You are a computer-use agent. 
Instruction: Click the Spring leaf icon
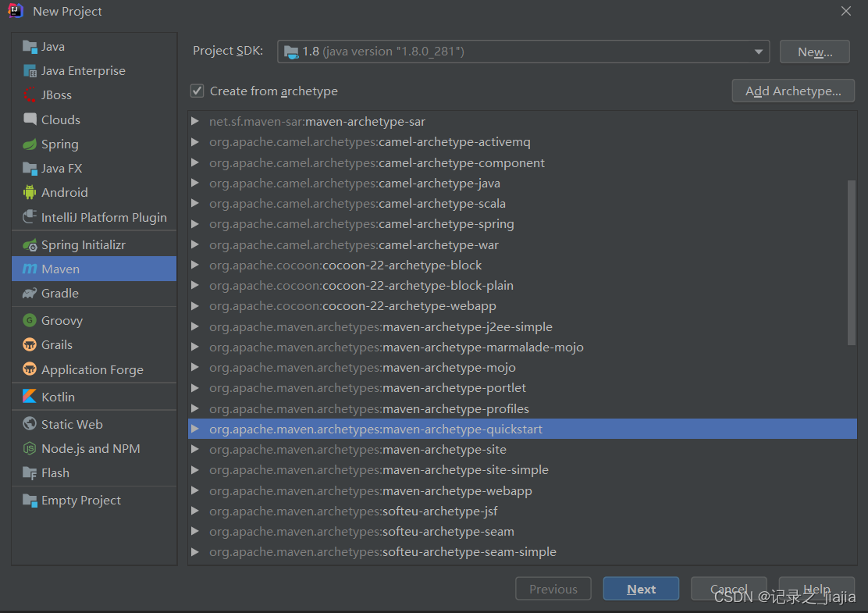click(30, 144)
